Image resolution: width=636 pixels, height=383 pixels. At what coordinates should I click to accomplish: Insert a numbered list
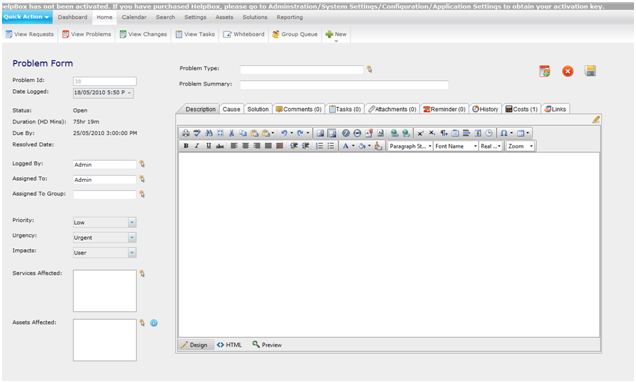[x=320, y=146]
